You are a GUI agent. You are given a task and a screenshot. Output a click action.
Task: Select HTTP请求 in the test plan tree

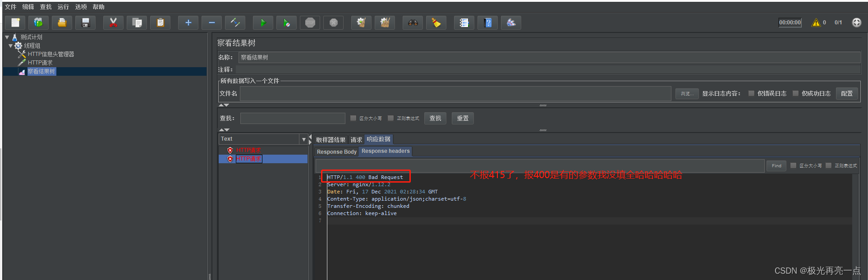pyautogui.click(x=40, y=63)
